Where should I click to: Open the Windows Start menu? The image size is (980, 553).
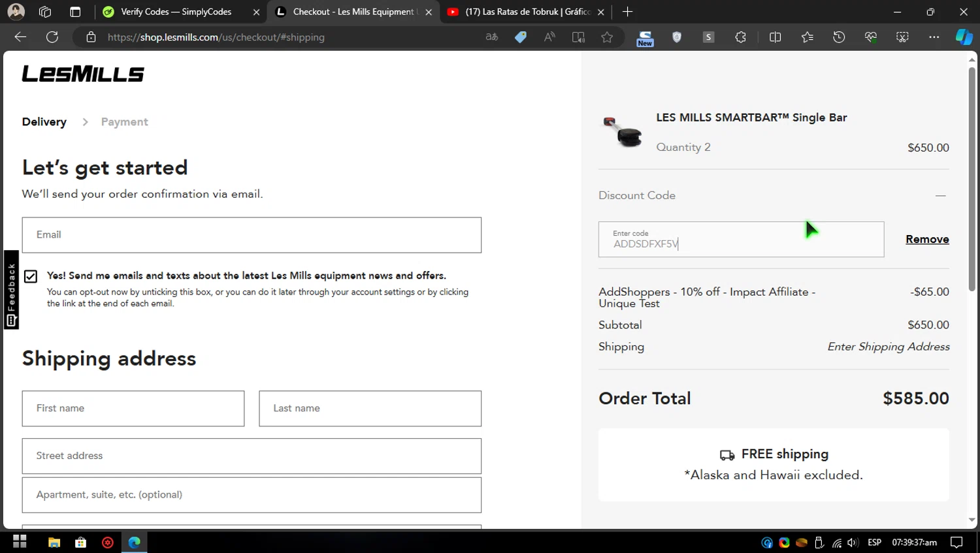(x=20, y=542)
